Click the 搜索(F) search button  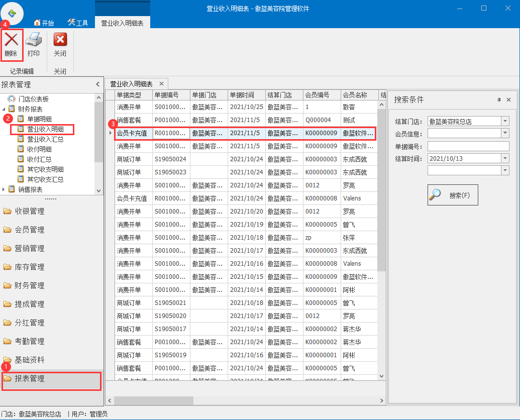click(x=453, y=195)
